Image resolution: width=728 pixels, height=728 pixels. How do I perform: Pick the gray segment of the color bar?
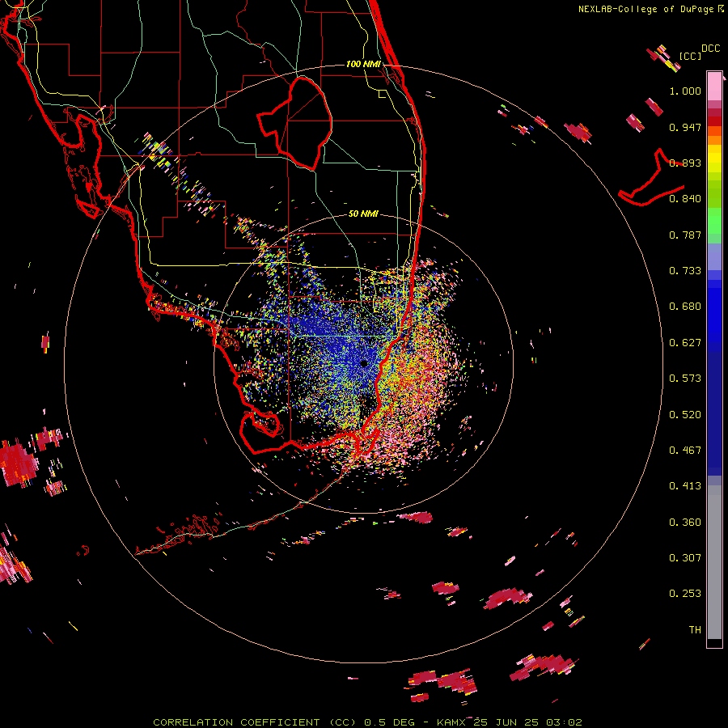coord(714,562)
